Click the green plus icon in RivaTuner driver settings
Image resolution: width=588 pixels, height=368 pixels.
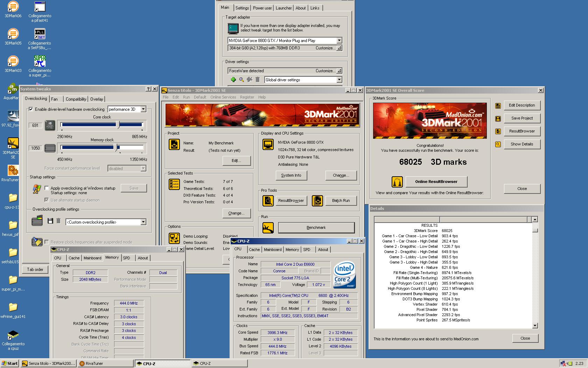pyautogui.click(x=233, y=80)
